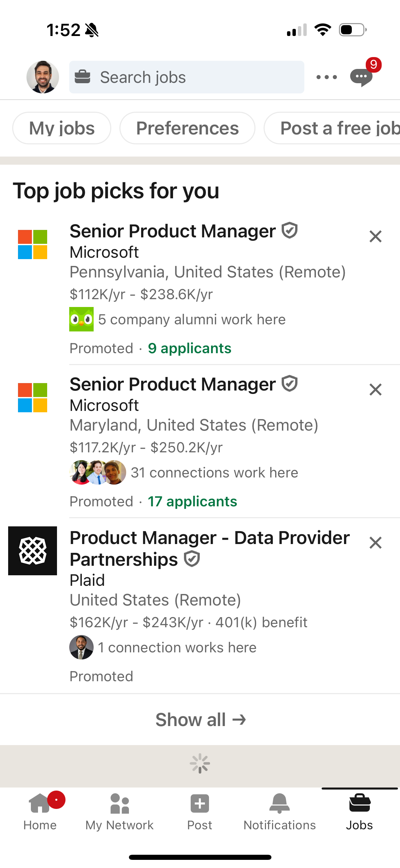This screenshot has height=868, width=400.
Task: Show all top job picks
Action: click(x=200, y=719)
